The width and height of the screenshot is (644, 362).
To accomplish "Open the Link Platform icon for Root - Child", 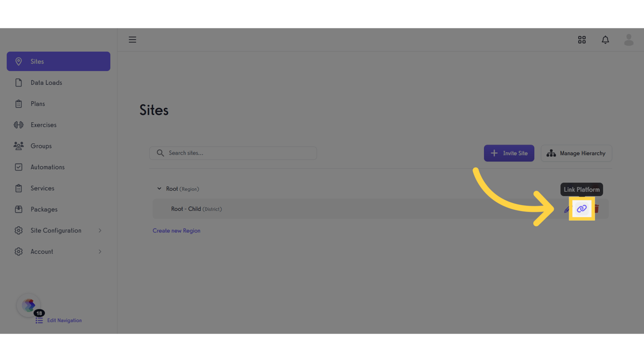I will pyautogui.click(x=581, y=208).
